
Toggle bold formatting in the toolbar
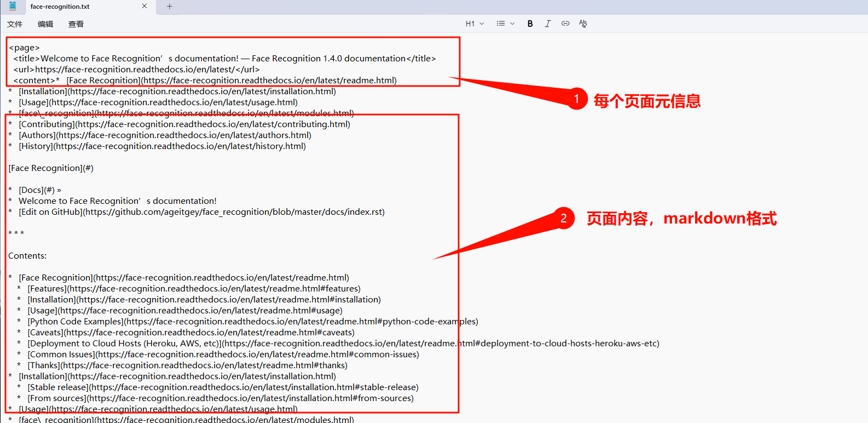530,24
